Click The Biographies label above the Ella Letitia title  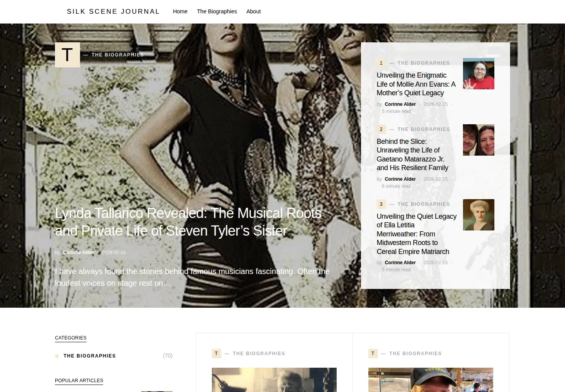click(424, 204)
